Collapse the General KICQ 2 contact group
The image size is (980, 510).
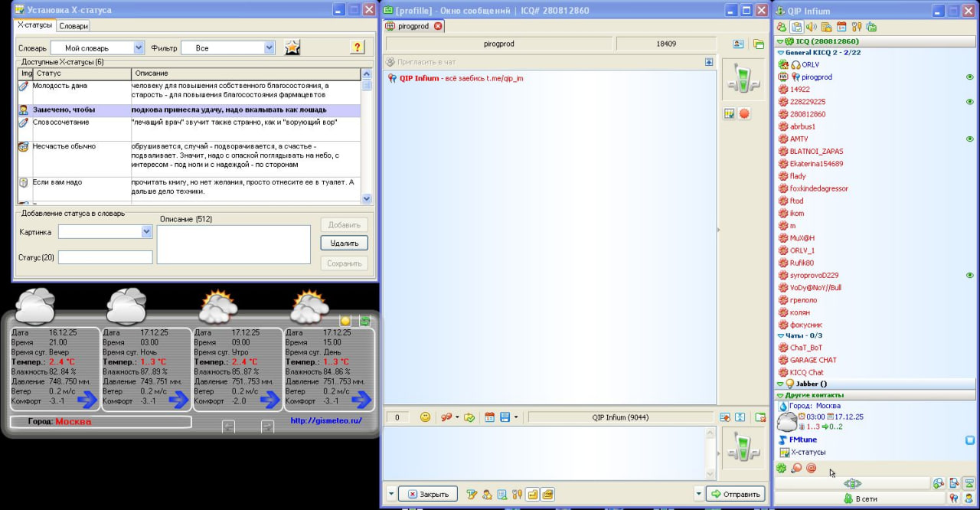point(780,53)
